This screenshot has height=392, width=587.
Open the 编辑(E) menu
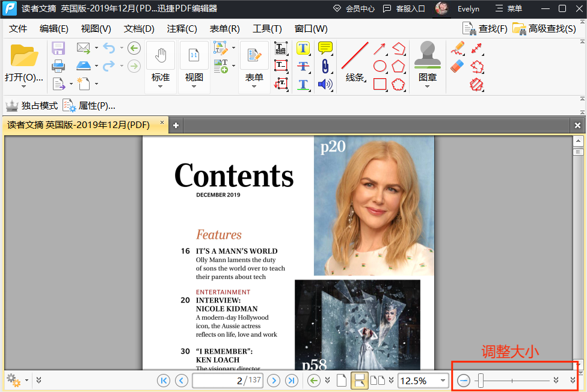coord(54,29)
